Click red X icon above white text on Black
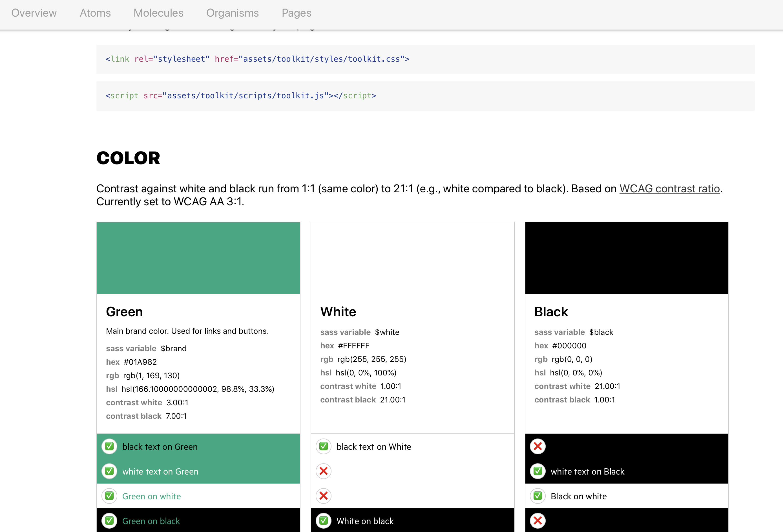Viewport: 783px width, 532px height. pos(538,446)
